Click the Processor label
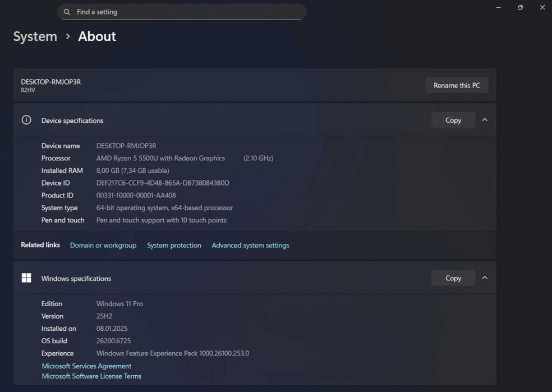Screen dimensions: 552x392 tap(56, 158)
